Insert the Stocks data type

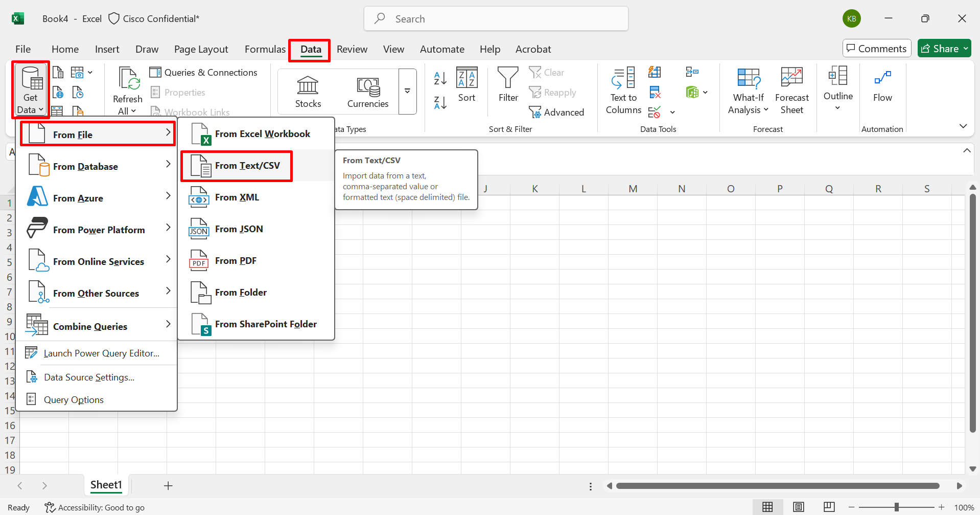tap(308, 92)
